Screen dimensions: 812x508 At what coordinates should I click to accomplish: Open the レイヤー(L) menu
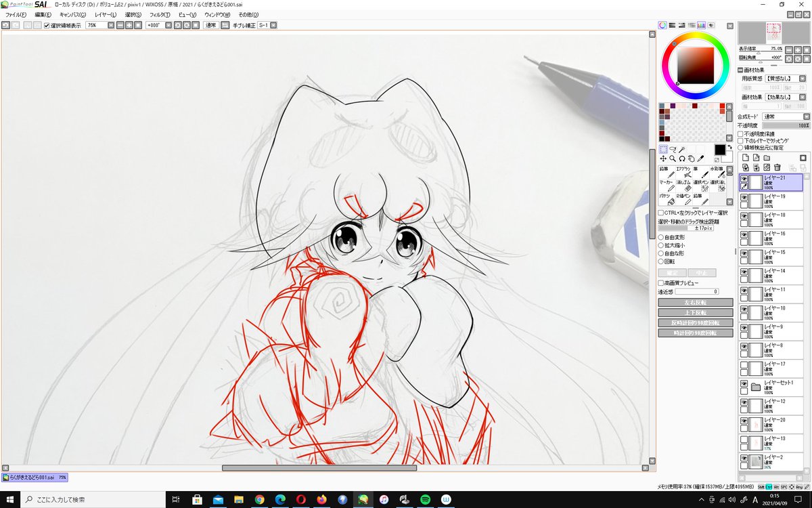pos(105,14)
